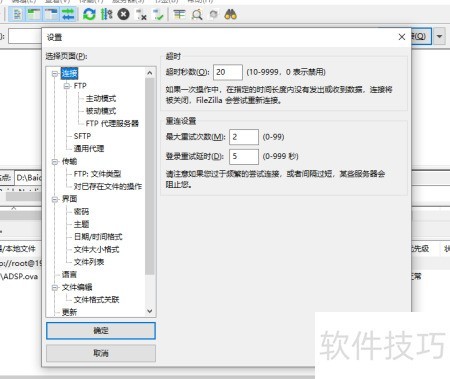Click the 登录重试延时 input field

(x=244, y=157)
